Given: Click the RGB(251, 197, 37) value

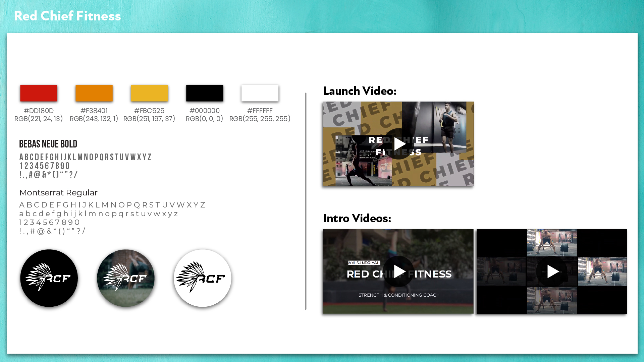Looking at the screenshot, I should pyautogui.click(x=149, y=119).
